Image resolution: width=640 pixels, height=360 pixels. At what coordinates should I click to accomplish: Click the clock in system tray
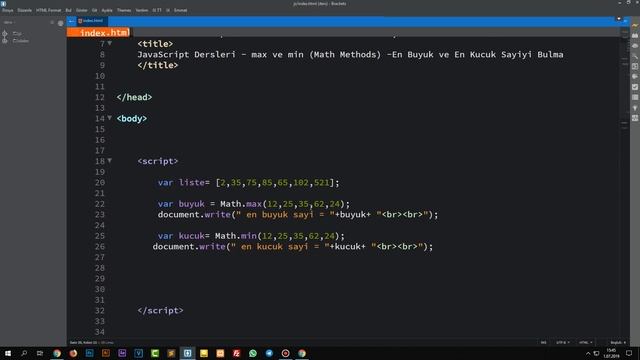point(611,353)
